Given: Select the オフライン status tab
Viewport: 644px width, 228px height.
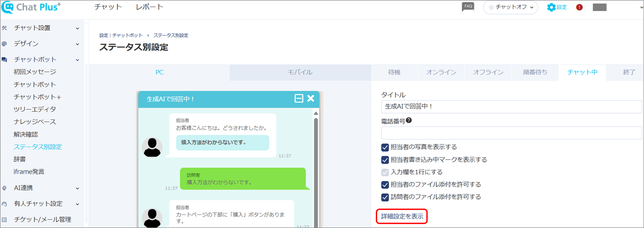Looking at the screenshot, I should pyautogui.click(x=488, y=72).
